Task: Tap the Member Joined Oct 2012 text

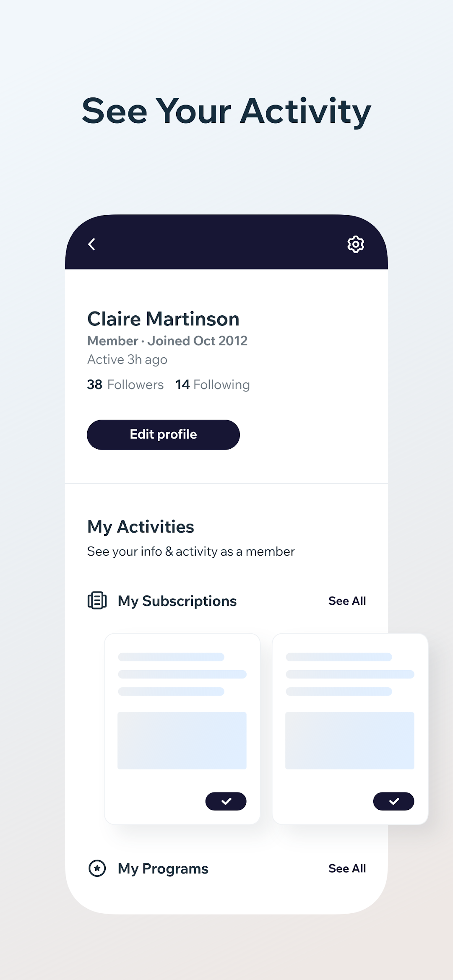Action: pyautogui.click(x=167, y=341)
